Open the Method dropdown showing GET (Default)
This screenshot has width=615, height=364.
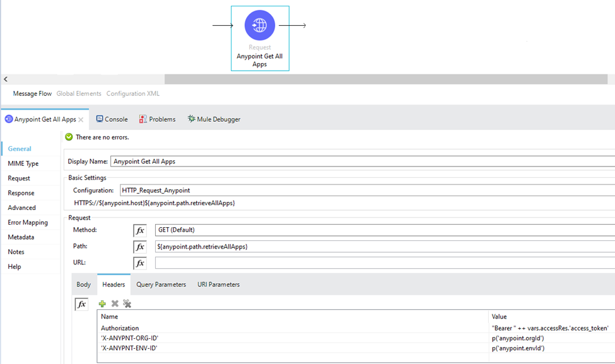385,230
